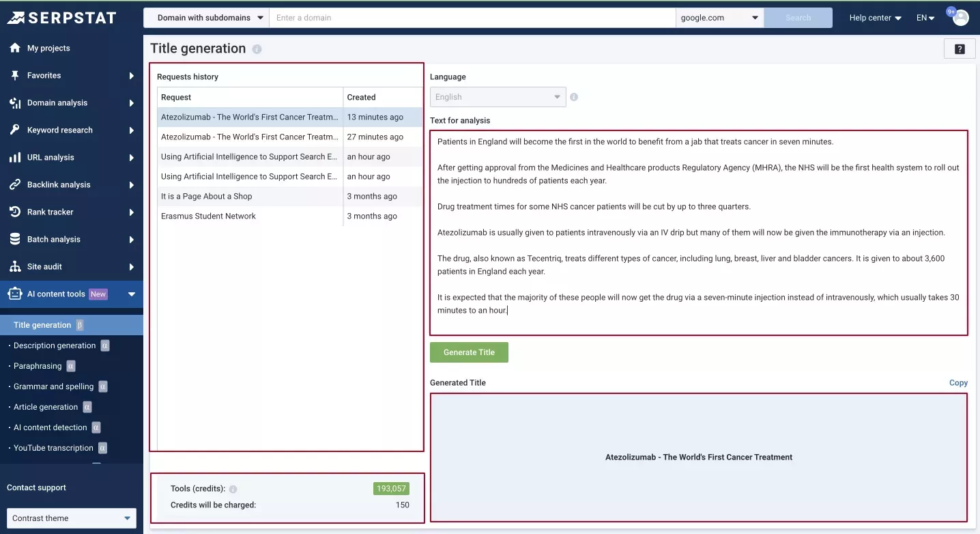Open the Domain with subdomains dropdown
The width and height of the screenshot is (980, 534).
tap(206, 18)
